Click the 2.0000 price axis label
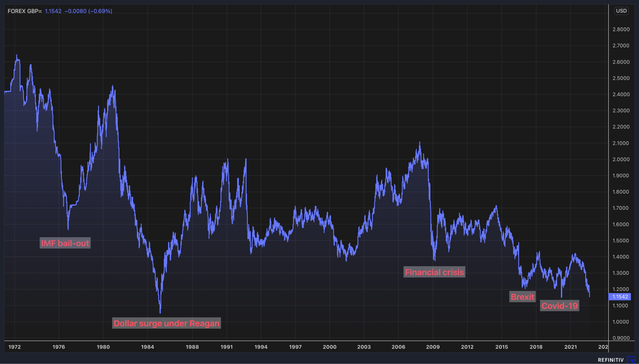639x364 pixels. point(621,159)
